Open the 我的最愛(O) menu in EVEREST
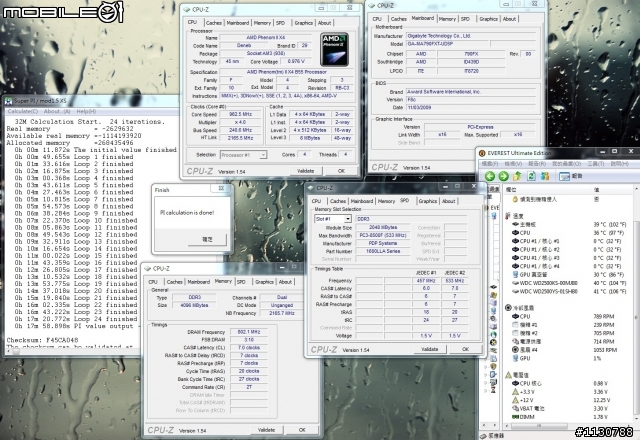Screen dimensions: 640x440 point(567,164)
